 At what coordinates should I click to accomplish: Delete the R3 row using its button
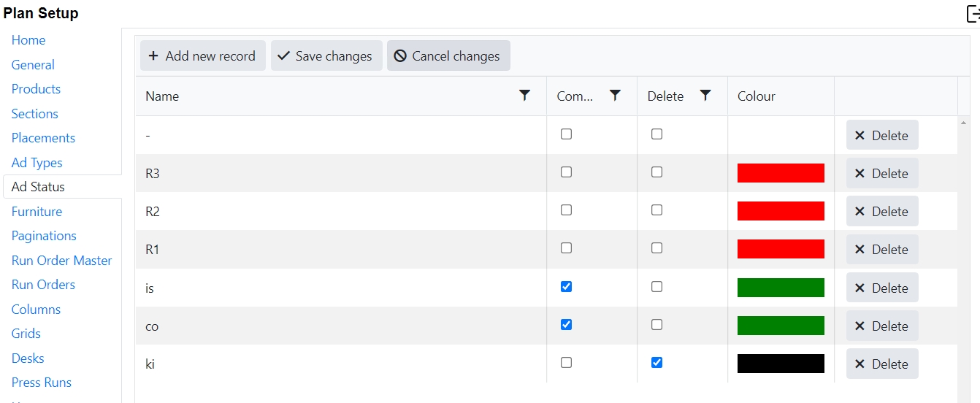pyautogui.click(x=881, y=174)
